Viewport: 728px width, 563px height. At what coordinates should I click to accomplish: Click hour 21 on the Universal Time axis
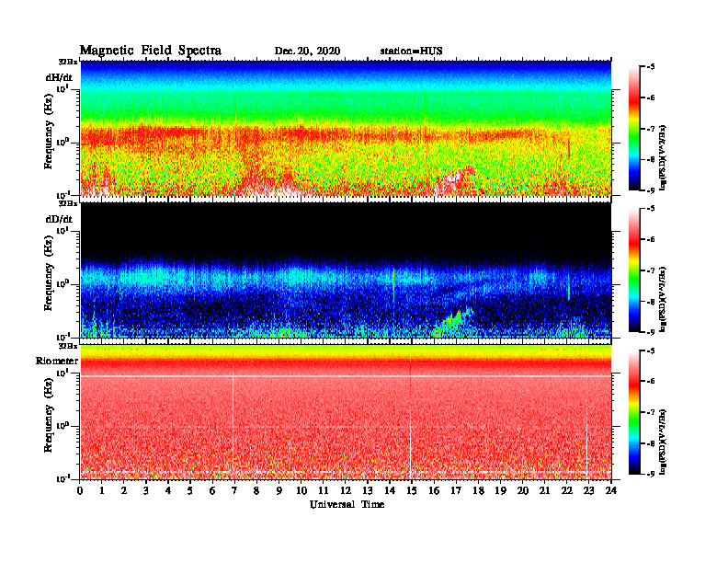pyautogui.click(x=544, y=490)
